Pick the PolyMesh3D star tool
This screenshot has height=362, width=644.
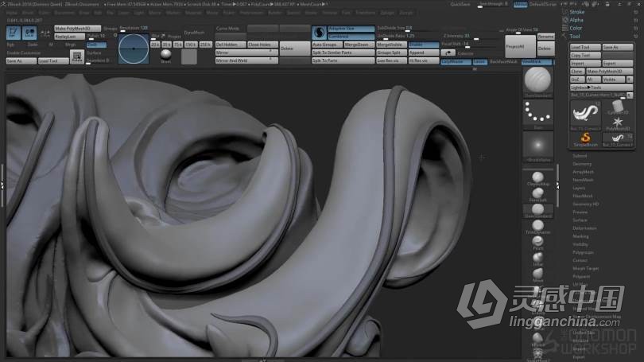pos(617,122)
